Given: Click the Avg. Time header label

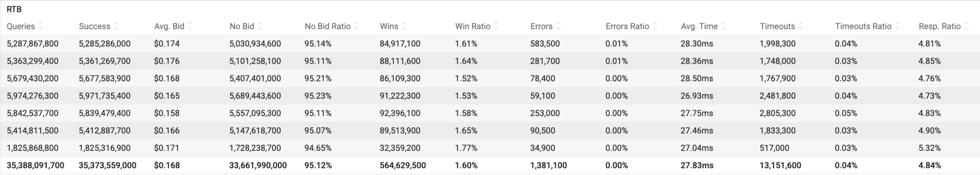Looking at the screenshot, I should coord(699,26).
